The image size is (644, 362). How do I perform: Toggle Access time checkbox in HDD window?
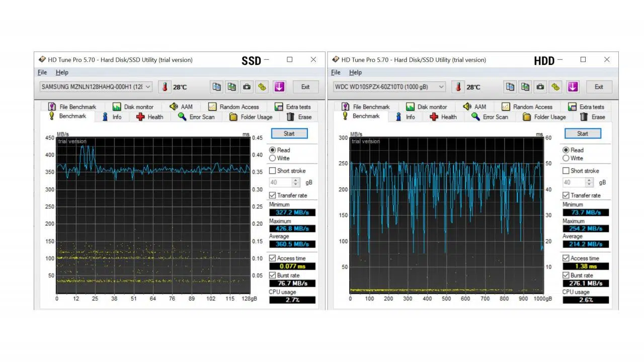coord(566,258)
